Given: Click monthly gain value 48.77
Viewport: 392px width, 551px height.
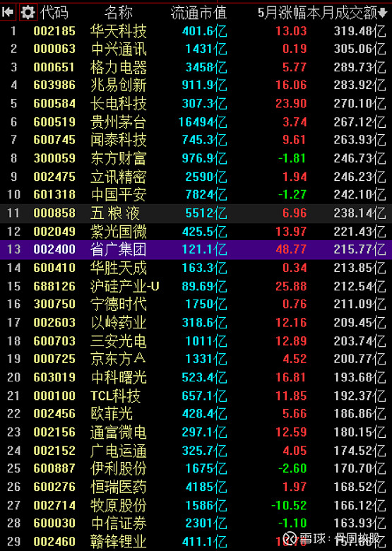Looking at the screenshot, I should pyautogui.click(x=291, y=249).
